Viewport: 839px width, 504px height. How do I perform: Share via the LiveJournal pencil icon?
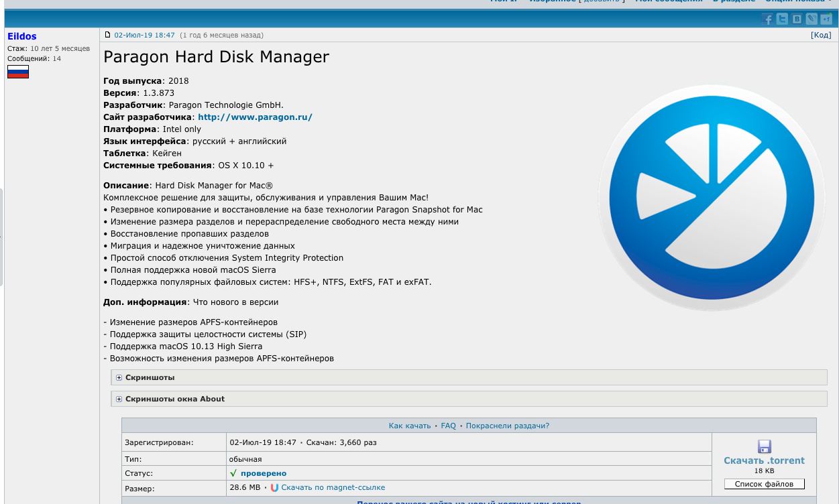tap(812, 19)
